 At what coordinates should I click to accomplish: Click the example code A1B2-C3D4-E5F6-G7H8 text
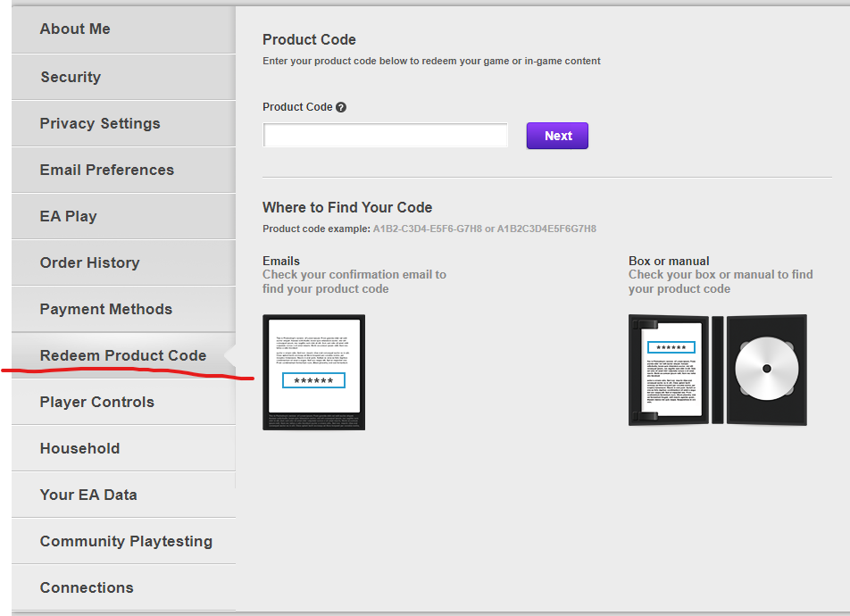[x=427, y=229]
